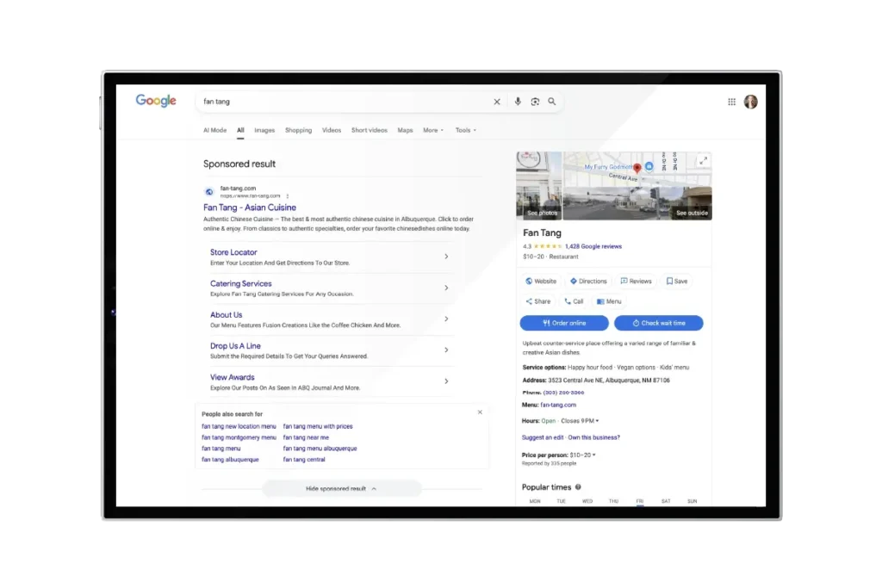Screen dimensions: 882x588
Task: Expand the map using the fullscreen icon
Action: coord(703,161)
